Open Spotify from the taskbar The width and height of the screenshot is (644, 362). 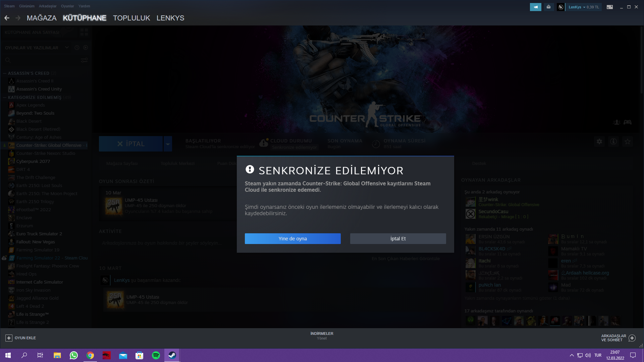(156, 355)
